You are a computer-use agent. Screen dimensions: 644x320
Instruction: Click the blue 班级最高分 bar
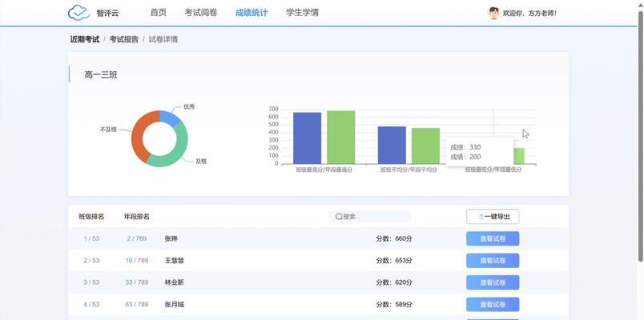click(x=308, y=138)
